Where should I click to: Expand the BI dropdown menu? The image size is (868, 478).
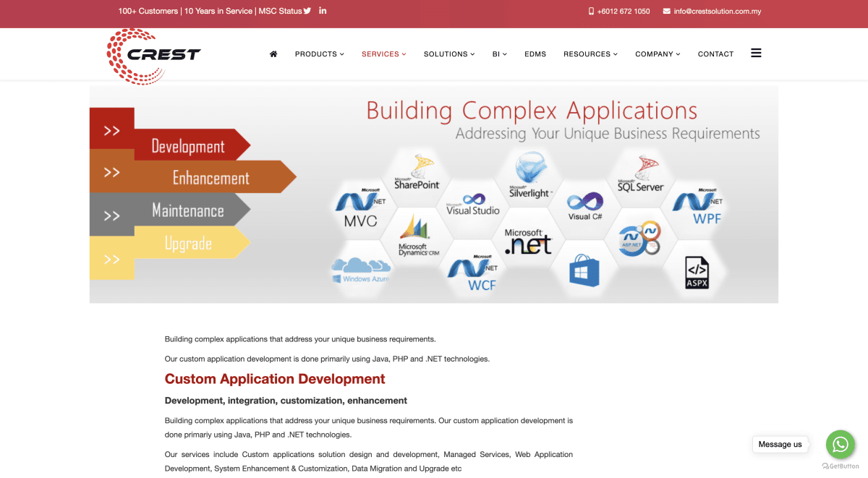pos(500,54)
